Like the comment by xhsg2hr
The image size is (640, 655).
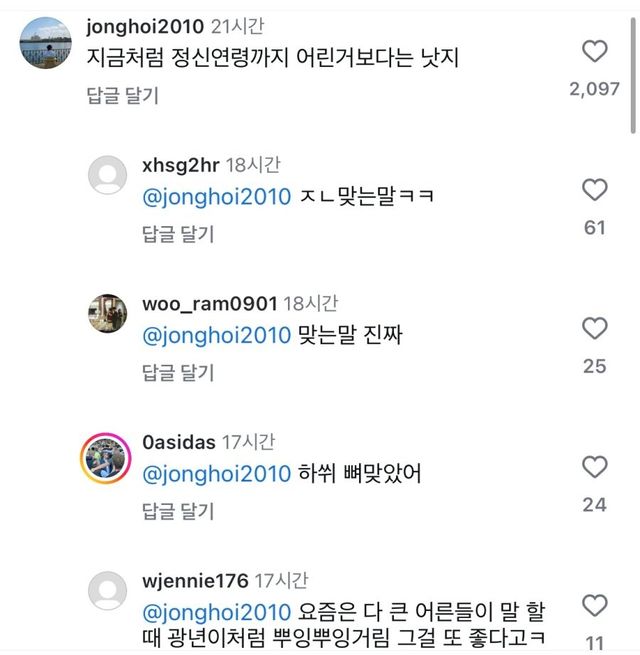pos(594,190)
